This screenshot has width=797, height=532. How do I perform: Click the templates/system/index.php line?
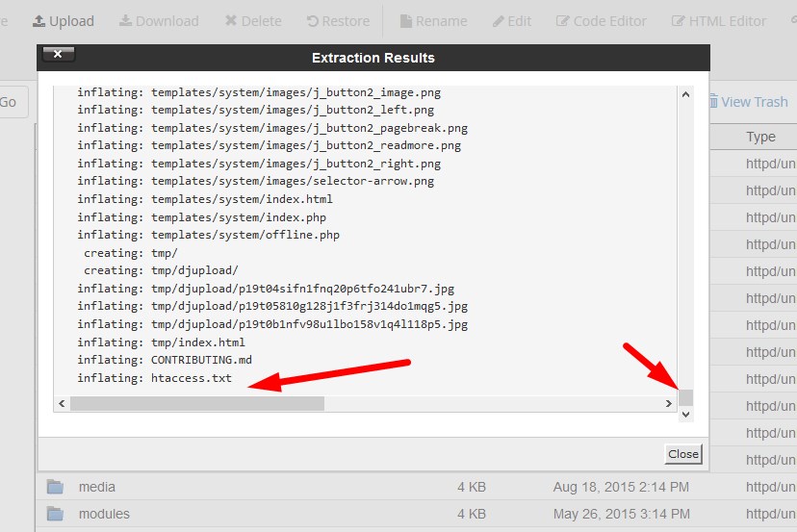coord(202,217)
